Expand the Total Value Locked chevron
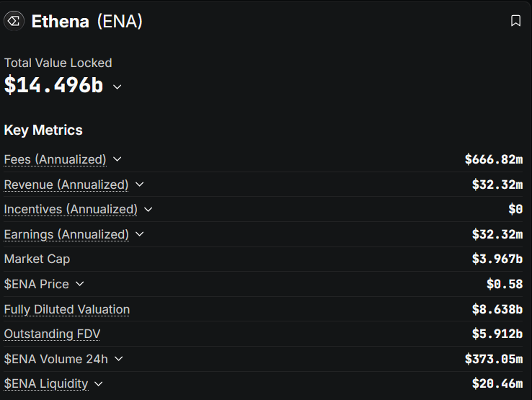Image resolution: width=532 pixels, height=400 pixels. click(x=118, y=86)
